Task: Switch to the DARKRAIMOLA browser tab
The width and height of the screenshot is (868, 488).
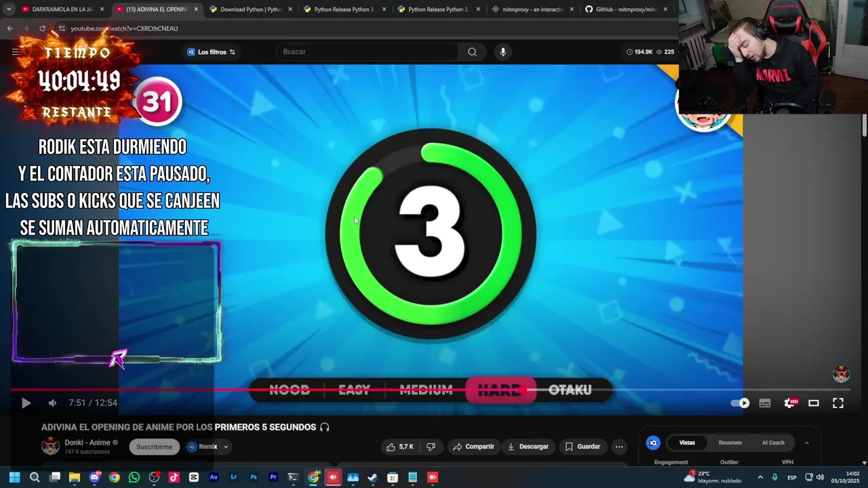Action: [x=62, y=9]
